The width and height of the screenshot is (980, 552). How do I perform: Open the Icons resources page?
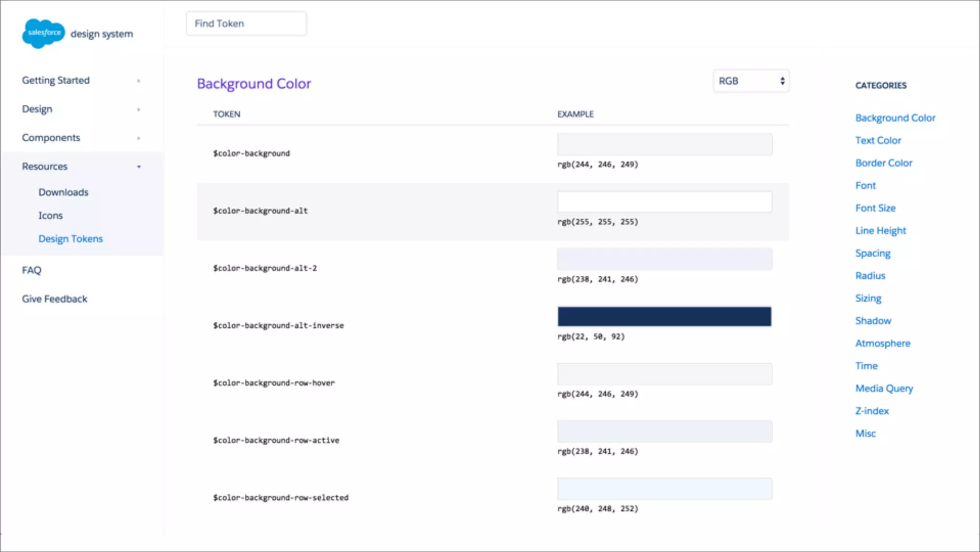(50, 215)
